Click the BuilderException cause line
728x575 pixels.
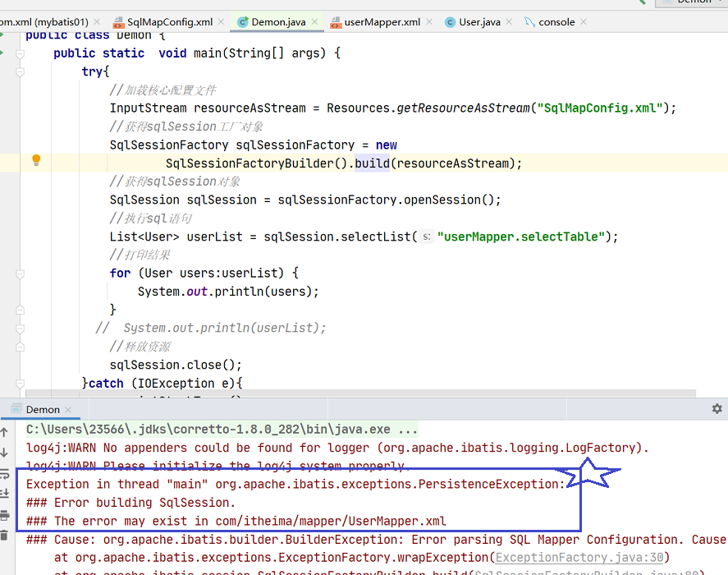(x=376, y=539)
